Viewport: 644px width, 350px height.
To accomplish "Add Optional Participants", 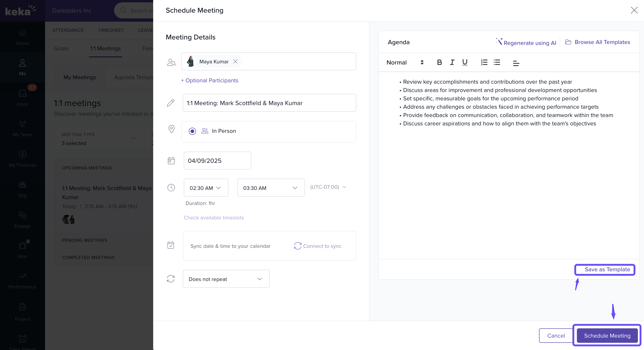I will click(209, 80).
